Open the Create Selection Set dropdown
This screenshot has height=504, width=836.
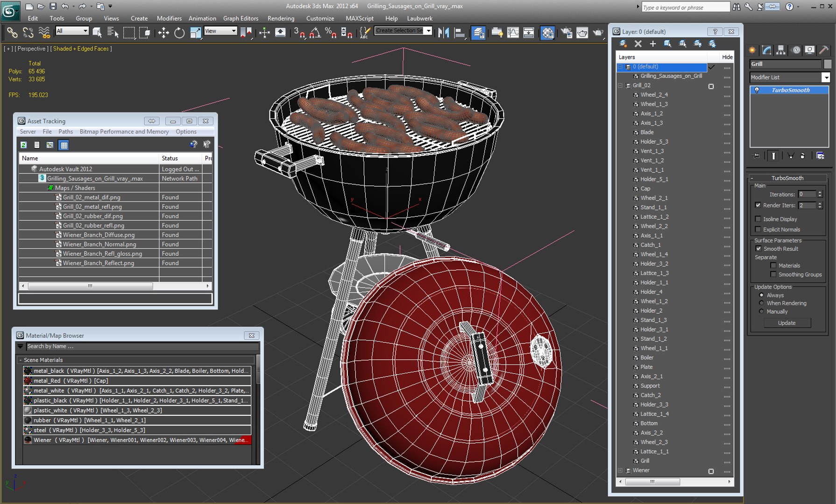[428, 31]
